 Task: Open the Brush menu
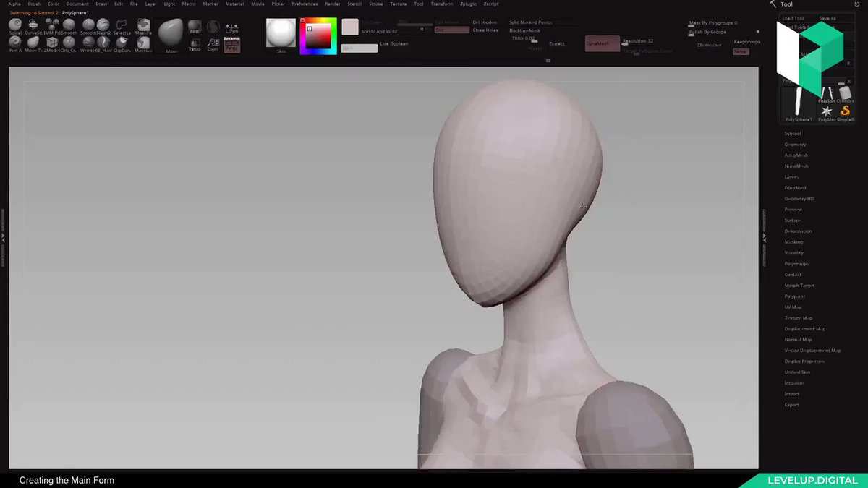(34, 4)
